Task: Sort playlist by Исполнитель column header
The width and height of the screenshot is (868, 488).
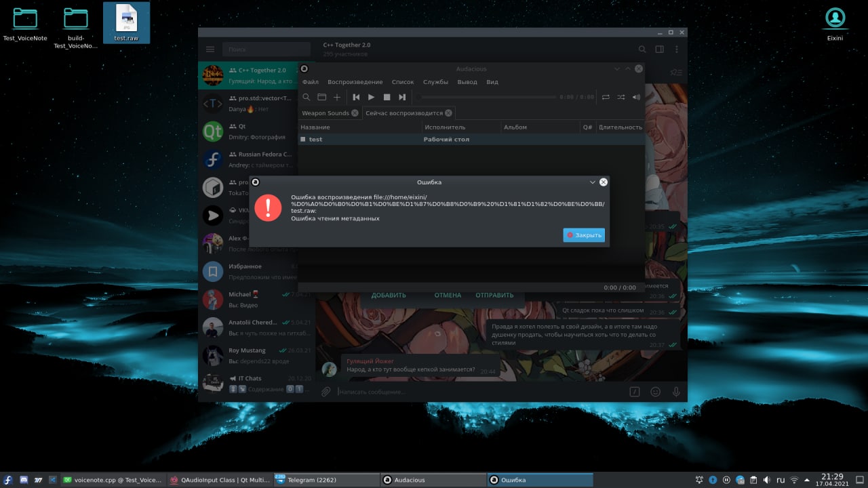Action: [460, 127]
